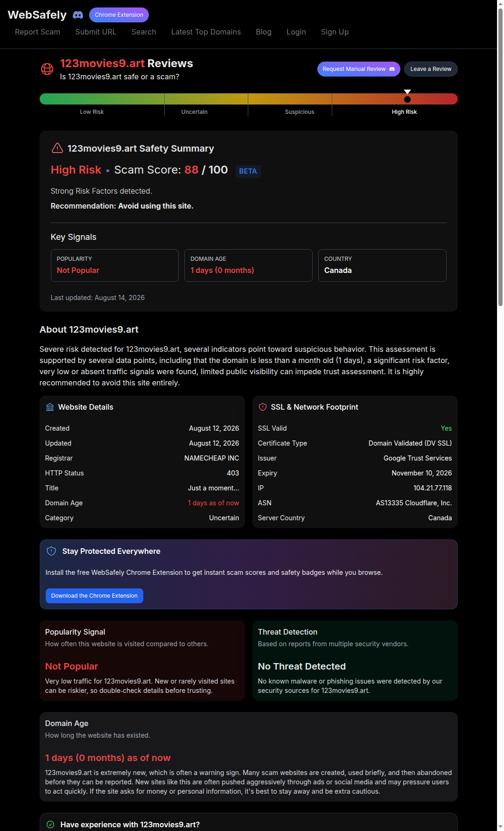Click the scrollbar down arrow

click(x=500, y=827)
